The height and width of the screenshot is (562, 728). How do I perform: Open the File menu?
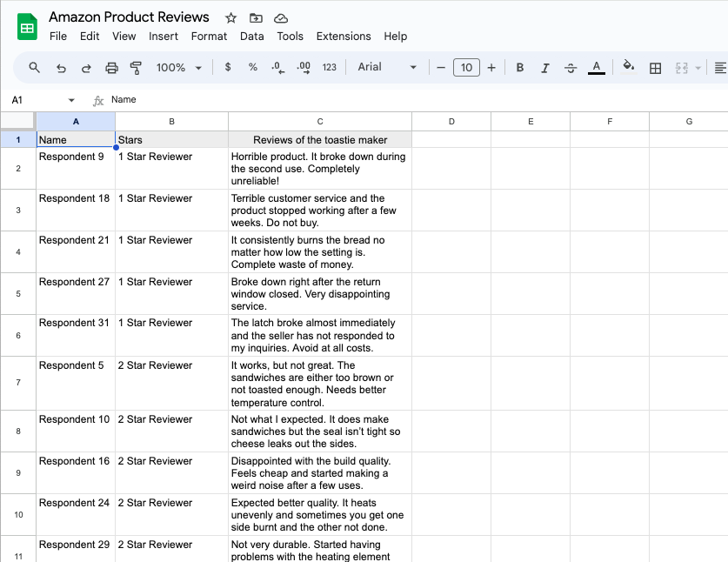[58, 37]
